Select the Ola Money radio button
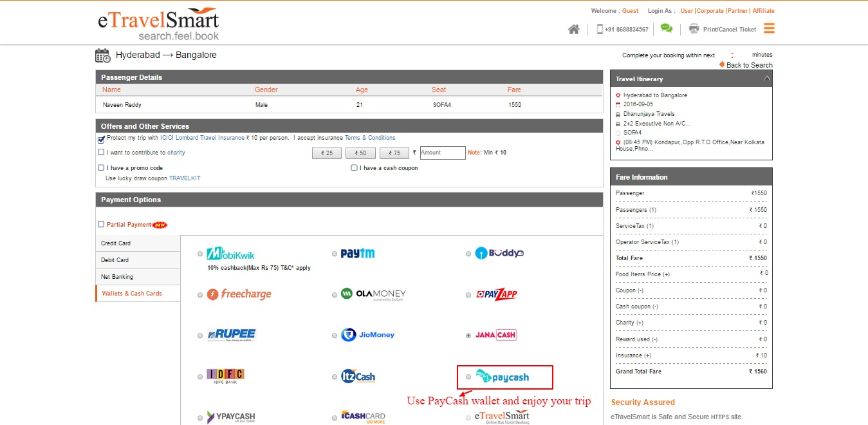Image resolution: width=868 pixels, height=425 pixels. point(335,295)
